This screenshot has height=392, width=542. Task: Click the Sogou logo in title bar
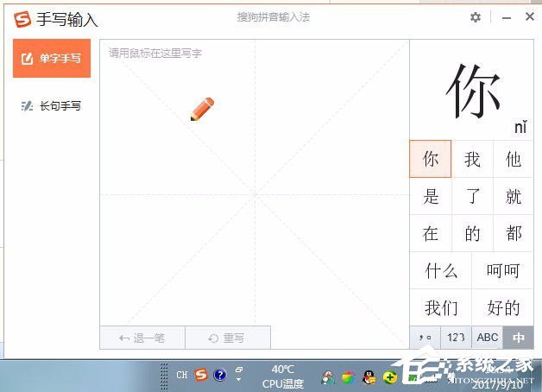tap(22, 18)
